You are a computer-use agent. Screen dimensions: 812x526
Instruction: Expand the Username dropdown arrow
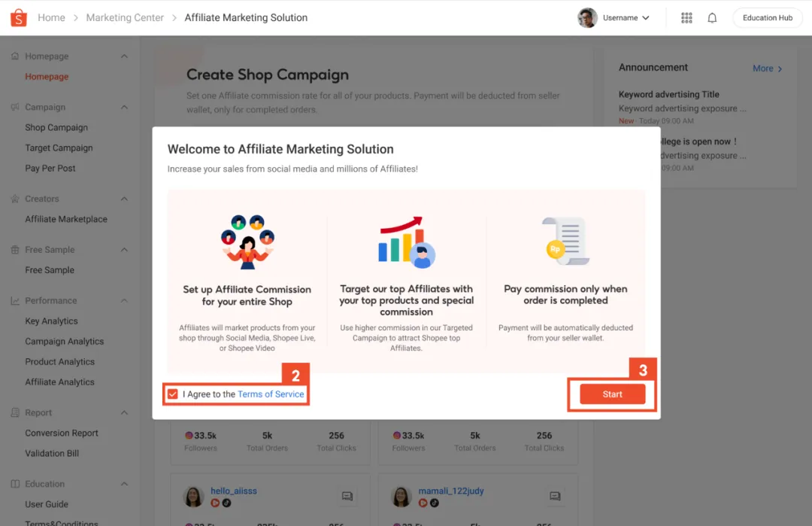click(646, 17)
